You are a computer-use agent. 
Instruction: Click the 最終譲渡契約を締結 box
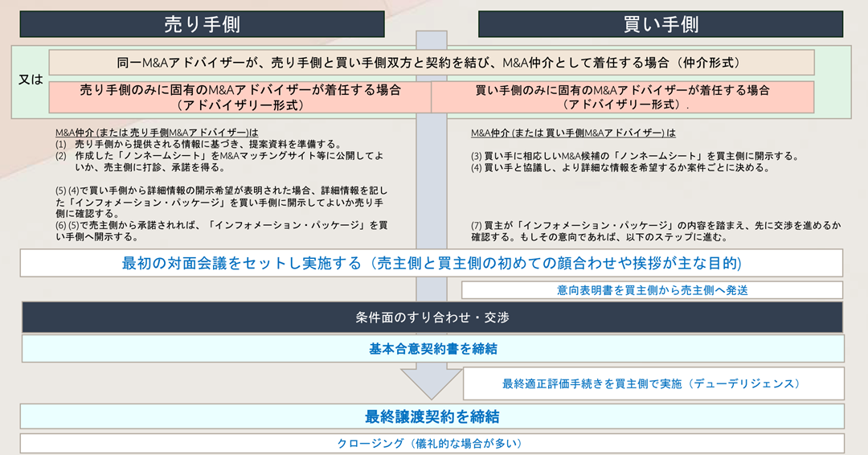[x=432, y=416]
